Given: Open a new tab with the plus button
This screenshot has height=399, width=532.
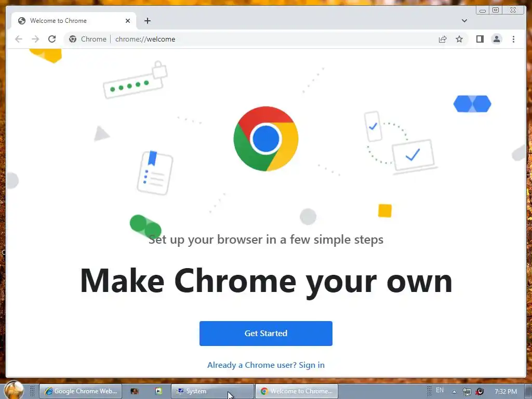Looking at the screenshot, I should point(147,21).
